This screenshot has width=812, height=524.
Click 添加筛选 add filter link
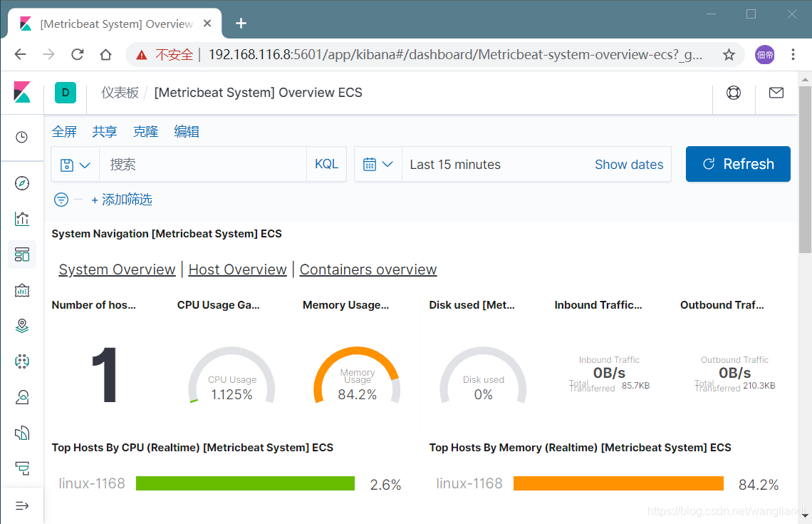coord(122,200)
